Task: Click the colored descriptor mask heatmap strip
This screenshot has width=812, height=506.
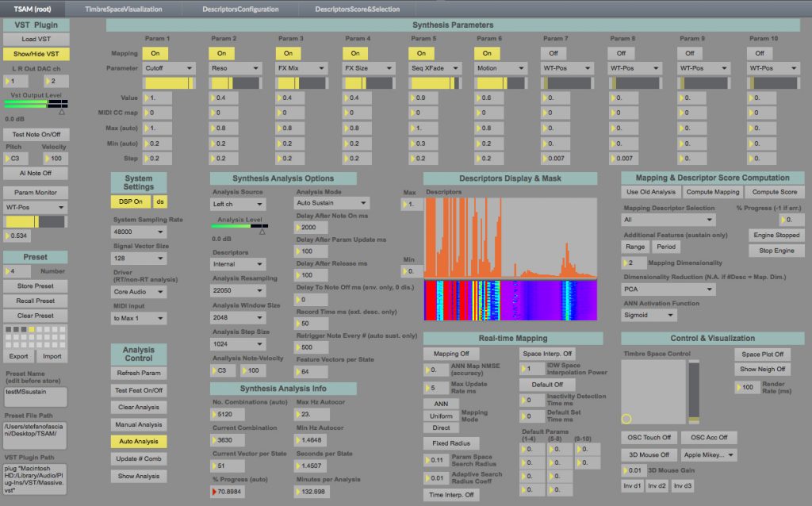Action: [510, 300]
